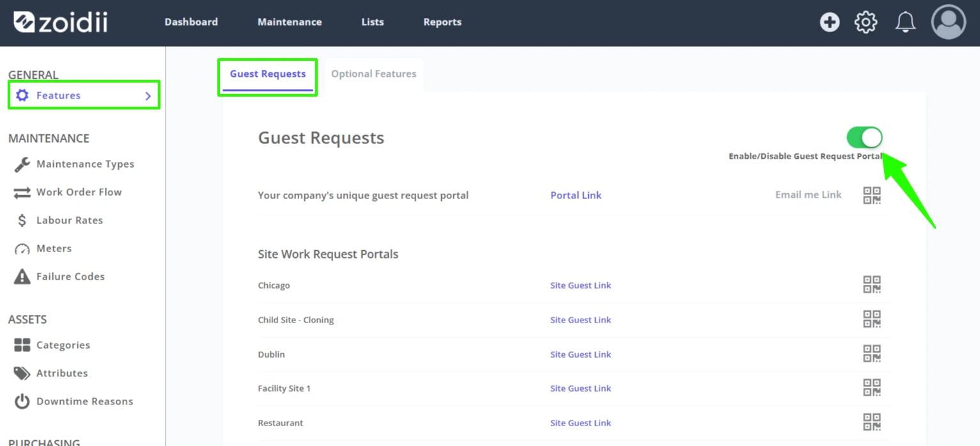This screenshot has width=980, height=446.
Task: Open the Maintenance menu
Action: [x=290, y=22]
